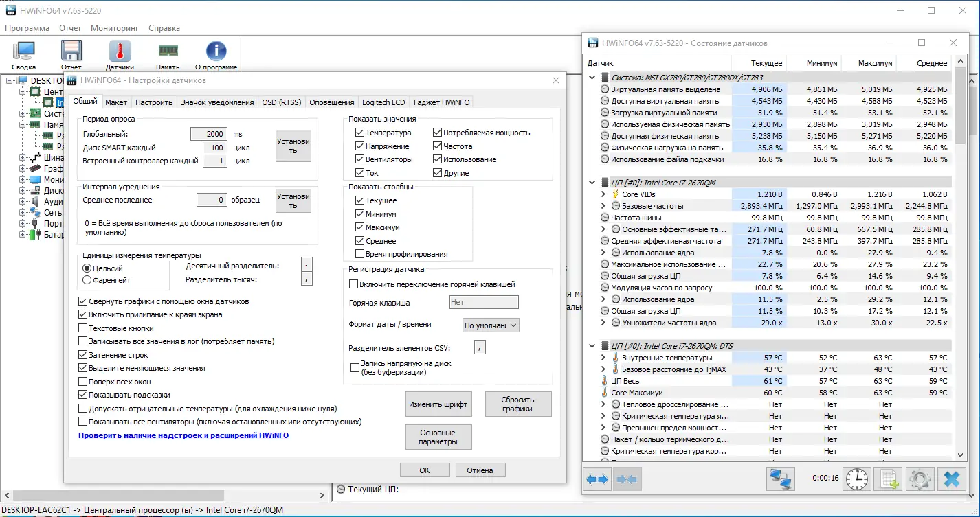Viewport: 980px width, 517px height.
Task: Click horizontal scrollbar of main tree panel
Action: (118, 495)
